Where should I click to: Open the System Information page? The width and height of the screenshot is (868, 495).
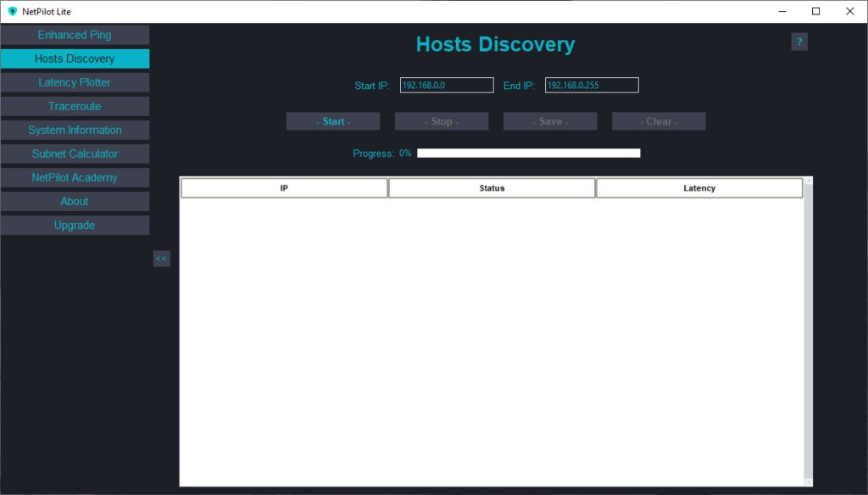(x=75, y=131)
